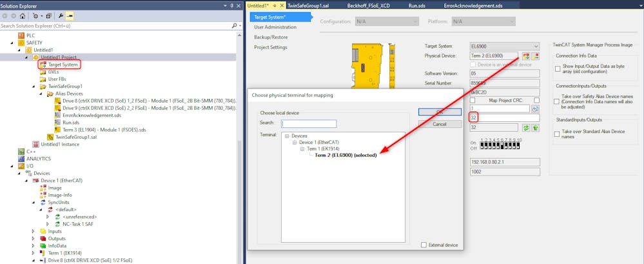Screen dimensions: 644x264
Task: Click OK in the physical terminal dialog
Action: pyautogui.click(x=440, y=112)
